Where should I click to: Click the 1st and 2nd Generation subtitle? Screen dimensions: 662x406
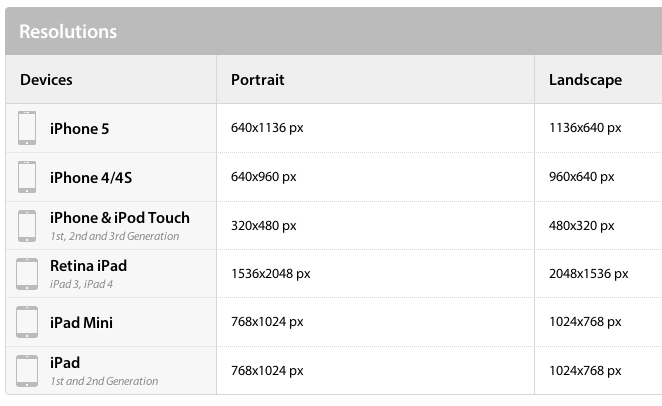point(104,382)
